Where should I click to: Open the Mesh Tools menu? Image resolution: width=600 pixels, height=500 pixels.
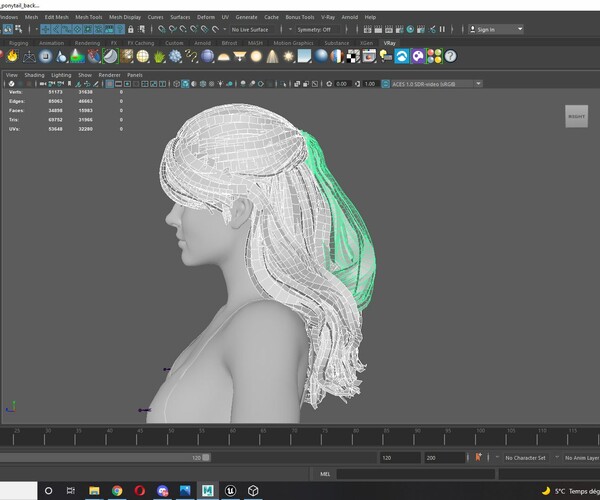89,17
